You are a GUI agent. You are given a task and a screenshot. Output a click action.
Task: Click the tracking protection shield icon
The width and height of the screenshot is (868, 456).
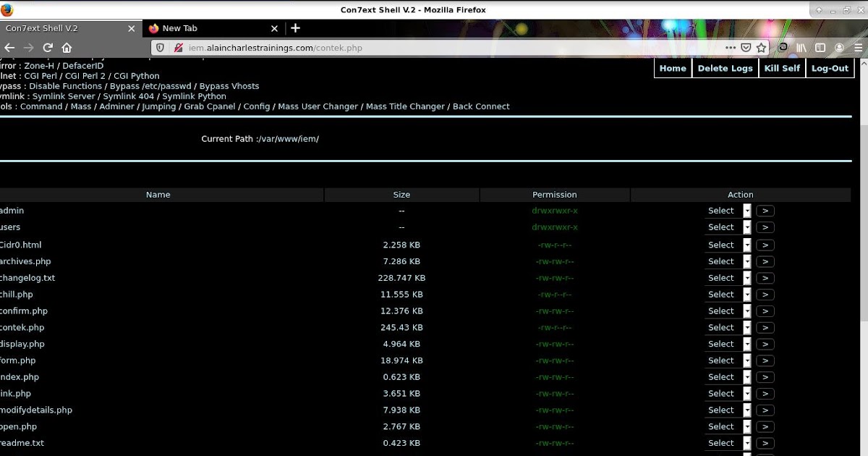click(x=160, y=48)
